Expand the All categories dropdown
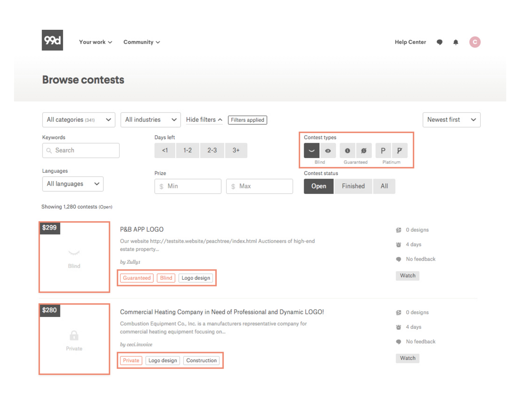532x402 pixels. (78, 120)
